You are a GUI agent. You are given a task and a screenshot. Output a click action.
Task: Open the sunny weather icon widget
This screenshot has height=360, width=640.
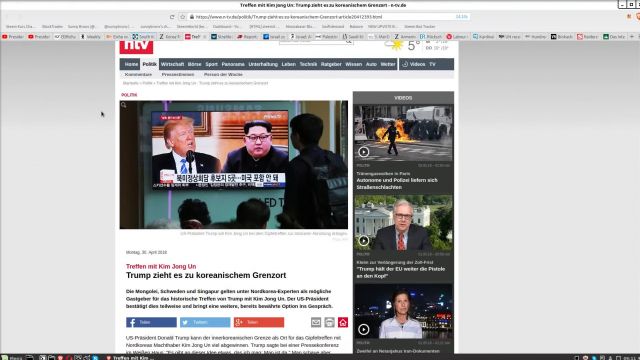coord(395,45)
